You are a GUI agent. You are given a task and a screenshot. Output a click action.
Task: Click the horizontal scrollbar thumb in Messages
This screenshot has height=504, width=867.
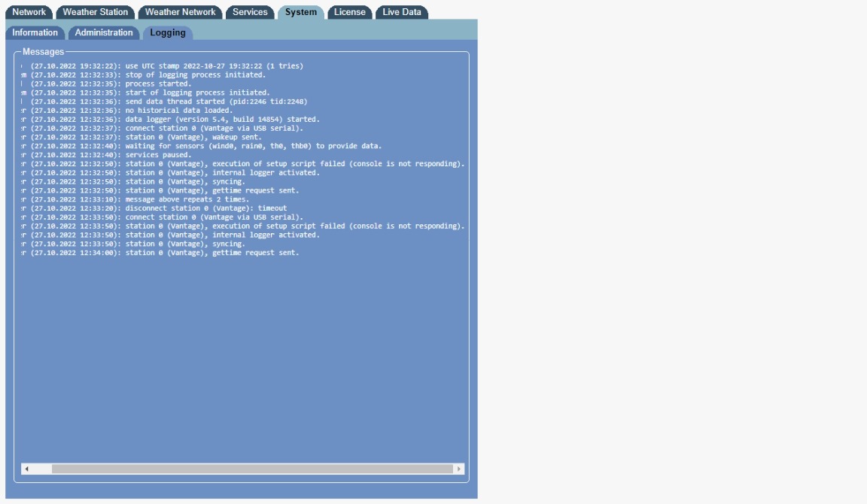click(248, 469)
